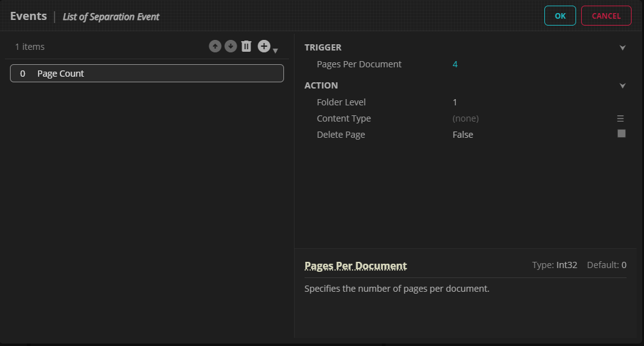644x346 pixels.
Task: Edit the Pages Per Document value
Action: click(455, 64)
